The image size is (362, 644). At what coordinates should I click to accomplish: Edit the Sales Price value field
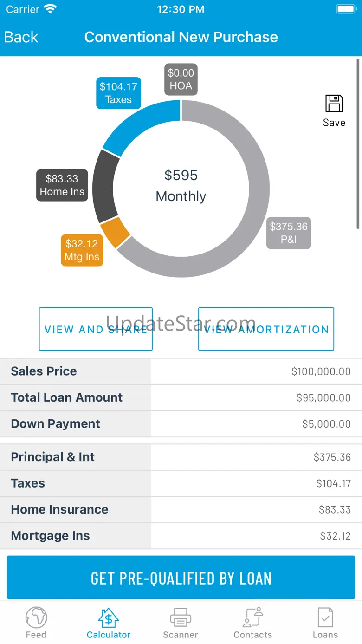pos(256,371)
